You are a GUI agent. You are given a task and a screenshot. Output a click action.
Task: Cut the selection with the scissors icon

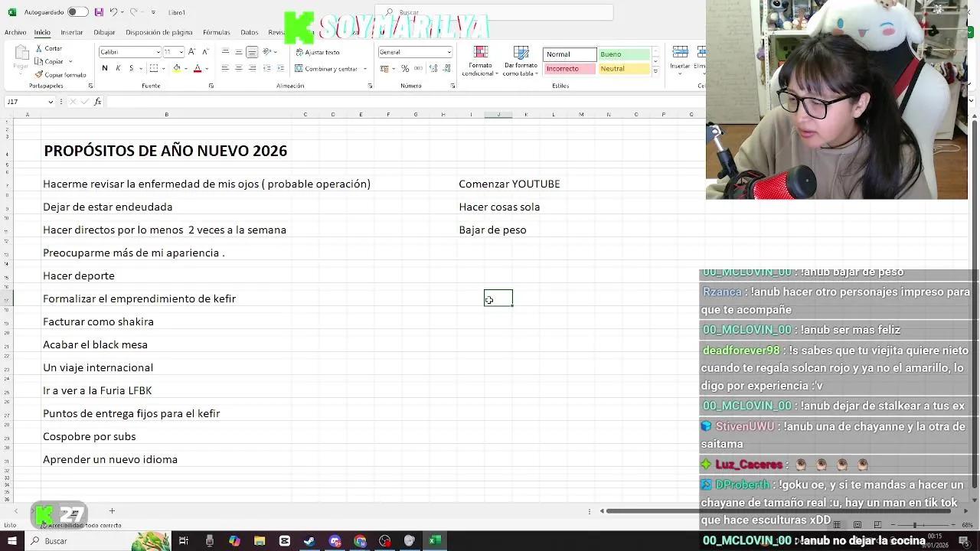tap(38, 48)
